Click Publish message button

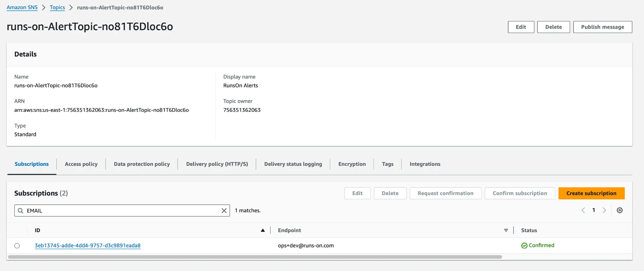click(x=602, y=27)
